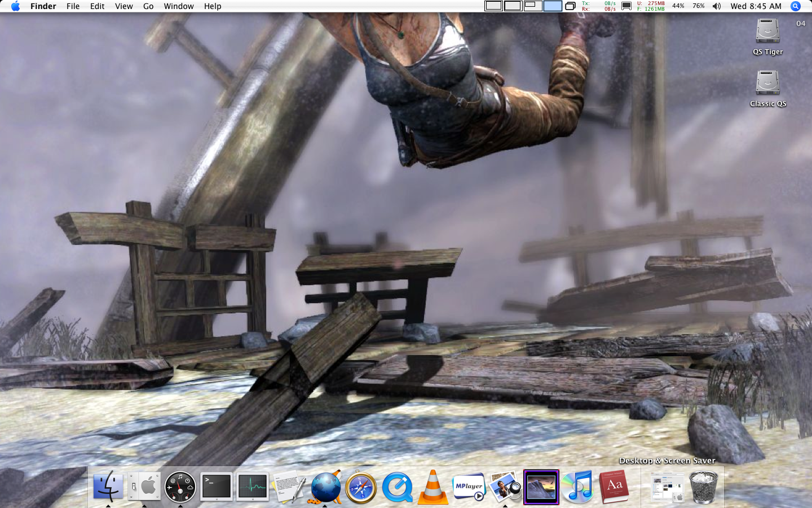
Task: Open the Apple menu
Action: (15, 6)
